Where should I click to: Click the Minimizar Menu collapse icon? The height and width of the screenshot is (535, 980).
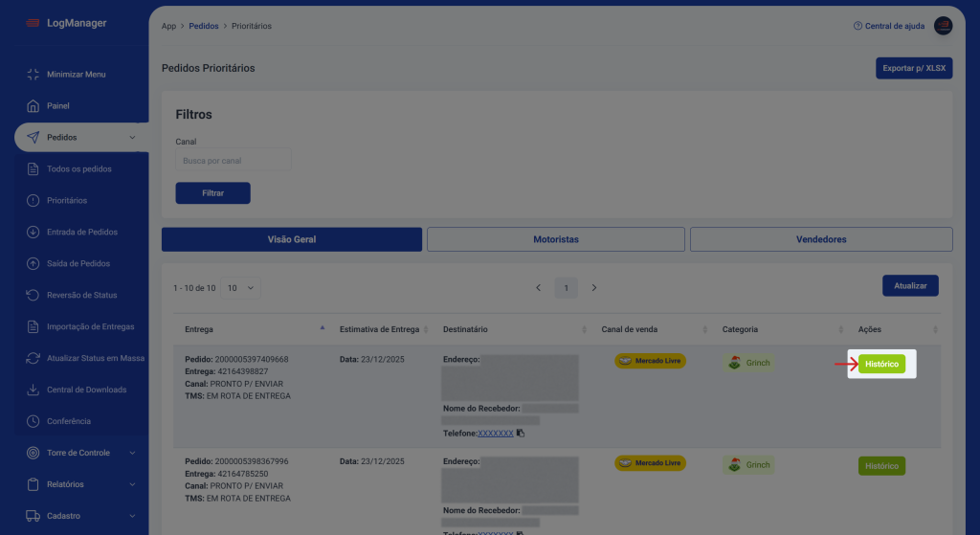tap(33, 75)
